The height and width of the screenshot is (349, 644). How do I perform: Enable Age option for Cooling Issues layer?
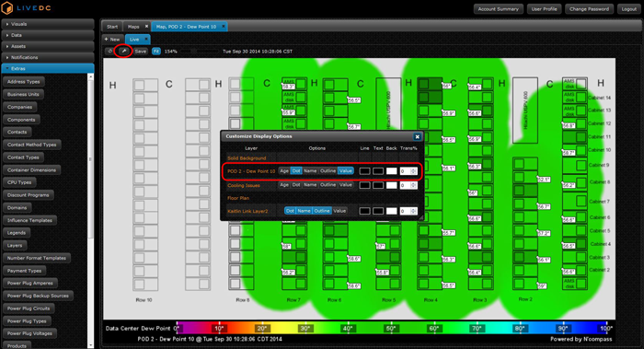coord(284,185)
